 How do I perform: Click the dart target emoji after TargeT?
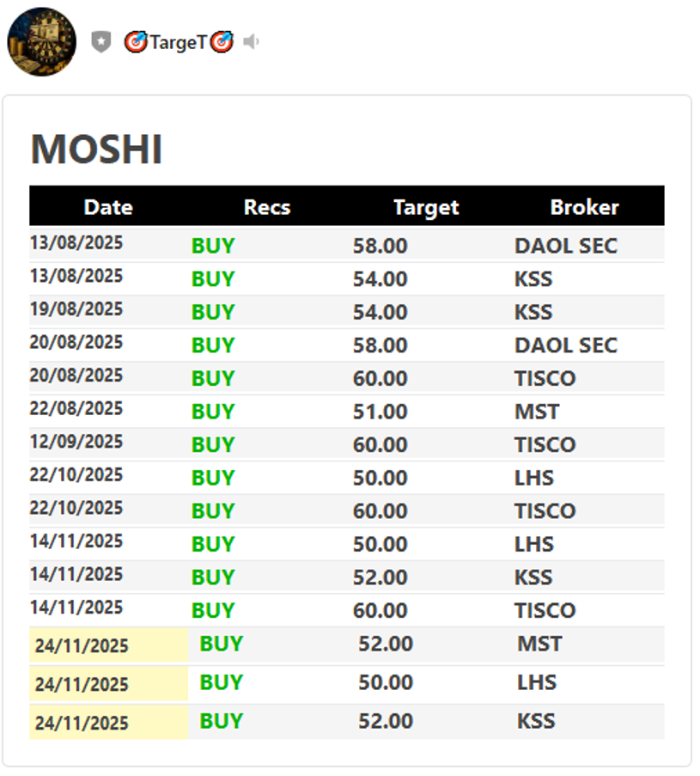click(x=222, y=41)
